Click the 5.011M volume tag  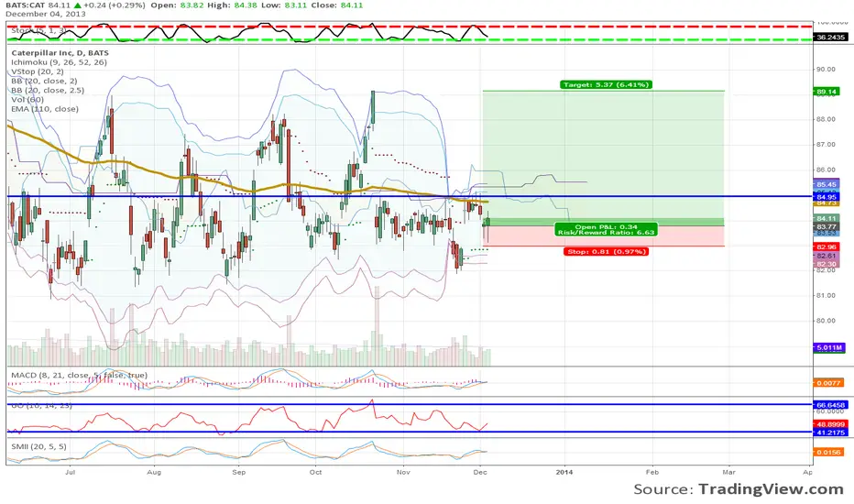829,347
